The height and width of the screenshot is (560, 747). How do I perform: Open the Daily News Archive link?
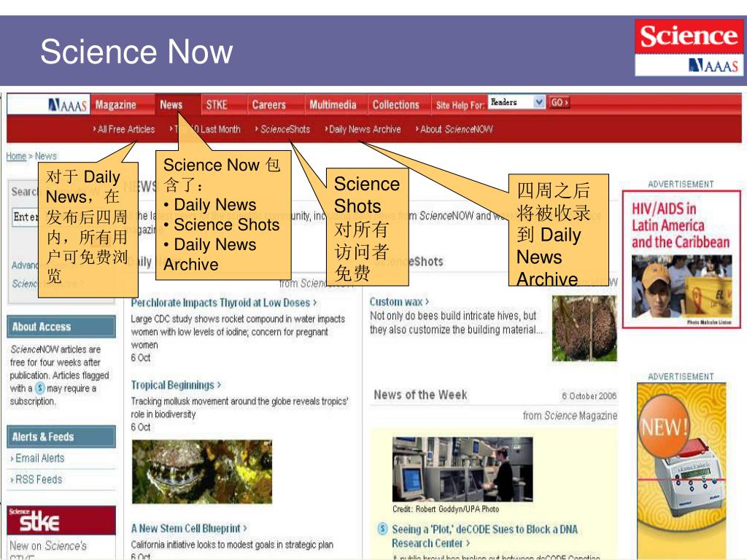(363, 129)
